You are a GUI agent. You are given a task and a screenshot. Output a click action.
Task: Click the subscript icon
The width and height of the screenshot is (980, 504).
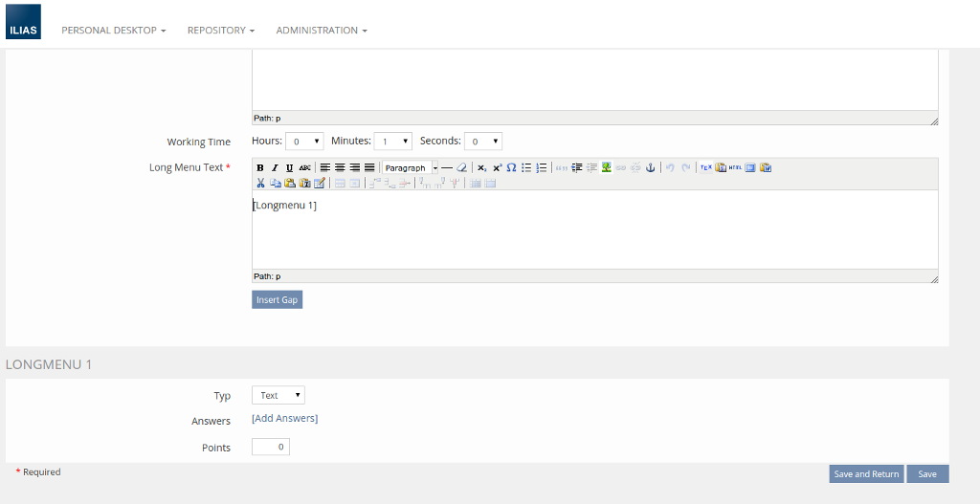(482, 168)
